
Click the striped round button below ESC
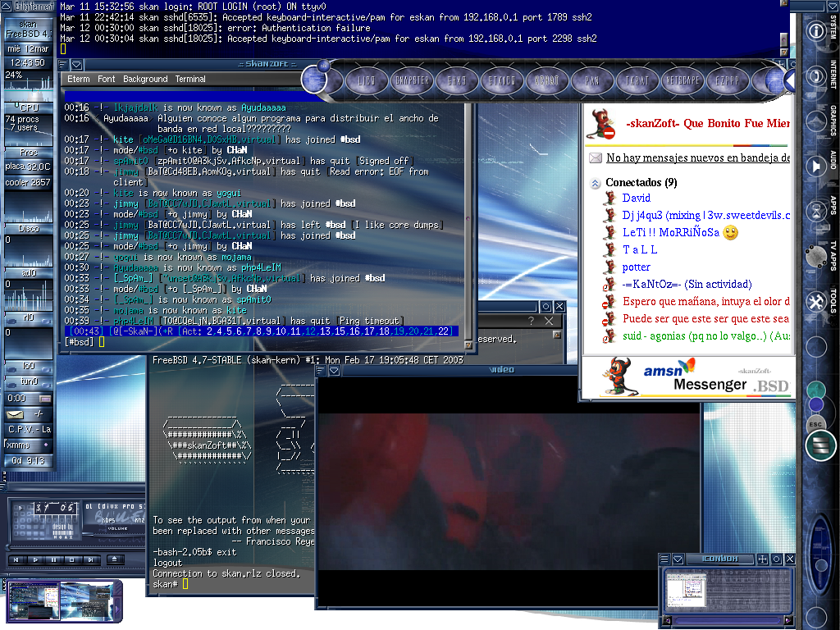click(x=820, y=445)
